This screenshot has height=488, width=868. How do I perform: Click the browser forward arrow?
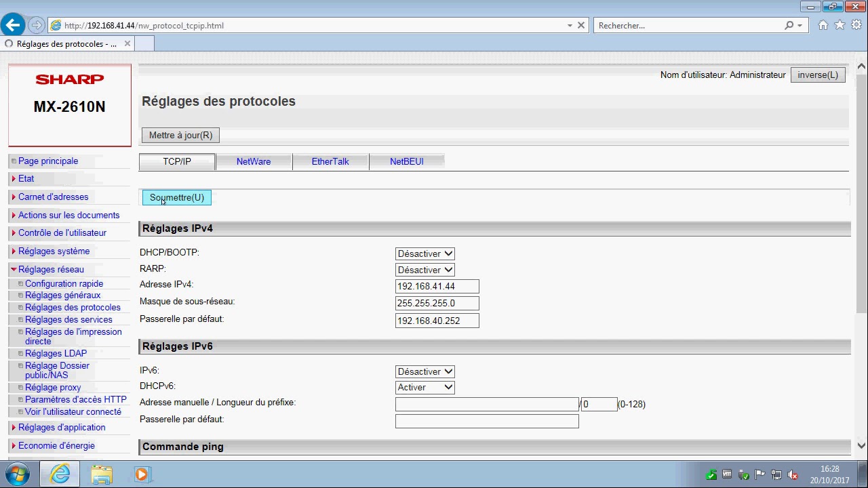click(x=37, y=26)
